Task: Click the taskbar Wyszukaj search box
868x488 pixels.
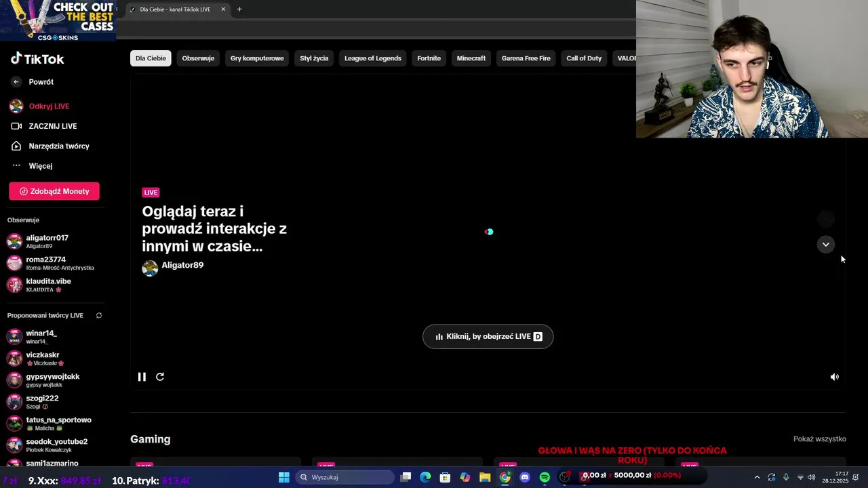Action: (344, 477)
